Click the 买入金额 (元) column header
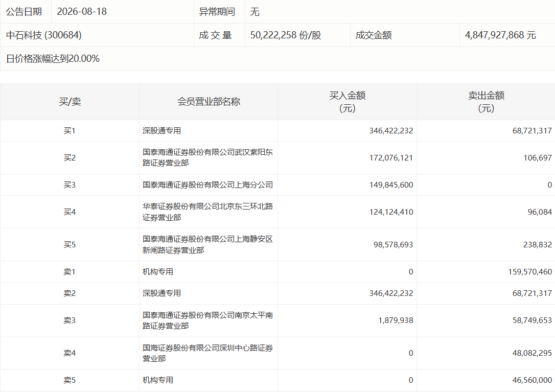Screen dimensions: 555x392 pos(347,102)
